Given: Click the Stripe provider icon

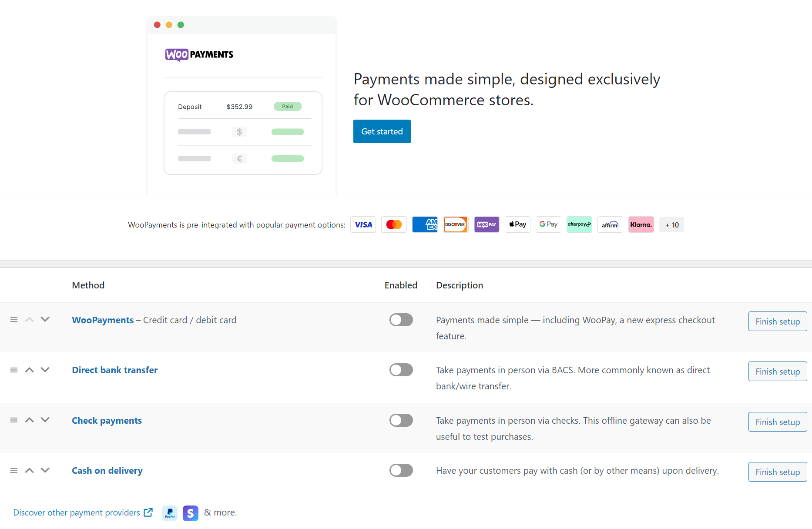Looking at the screenshot, I should (191, 513).
